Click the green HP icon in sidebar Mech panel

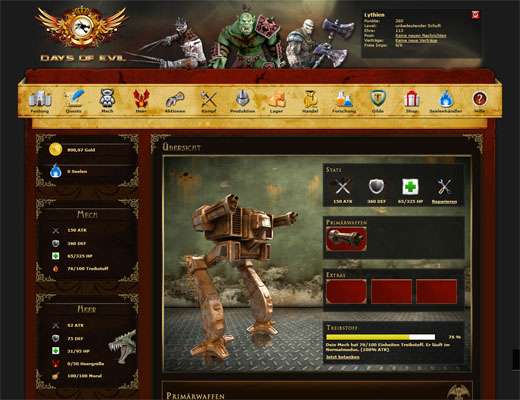click(x=56, y=256)
